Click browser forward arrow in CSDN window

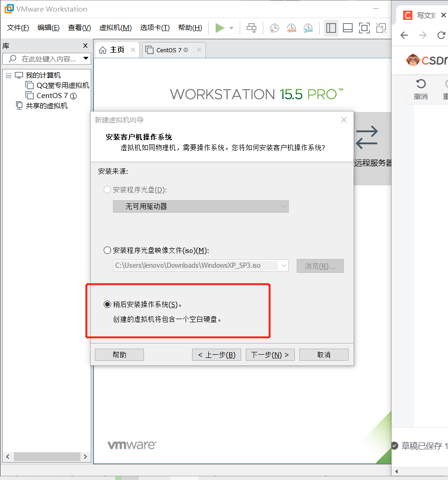click(423, 35)
